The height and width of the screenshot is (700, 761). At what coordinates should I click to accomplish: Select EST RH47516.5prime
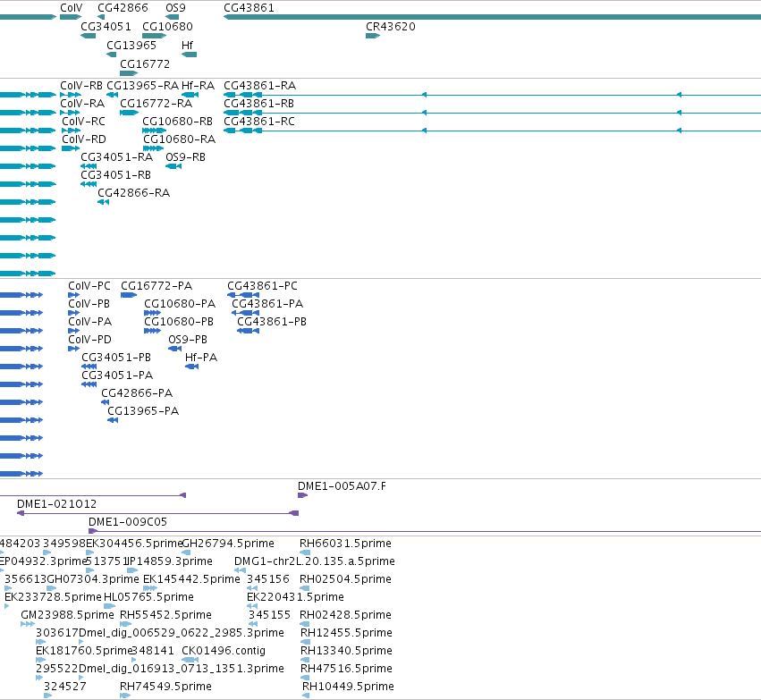point(305,678)
